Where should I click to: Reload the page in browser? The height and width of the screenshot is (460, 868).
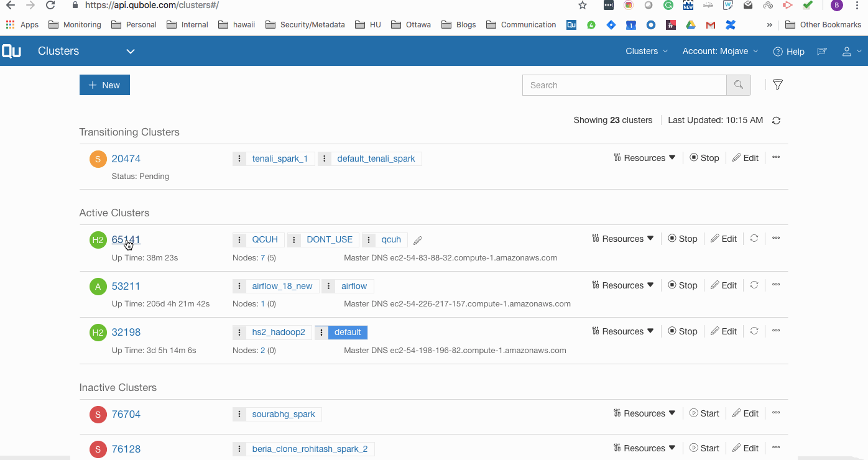click(x=51, y=5)
